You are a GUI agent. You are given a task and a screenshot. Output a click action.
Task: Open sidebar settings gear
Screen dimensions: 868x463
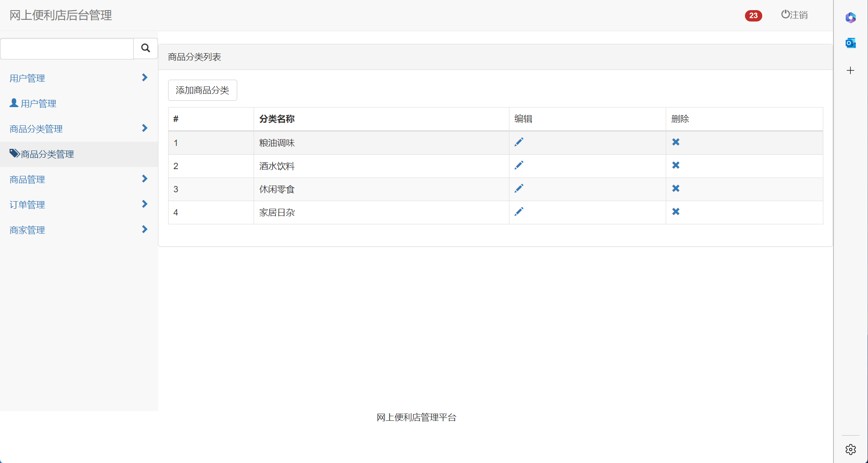coord(850,450)
